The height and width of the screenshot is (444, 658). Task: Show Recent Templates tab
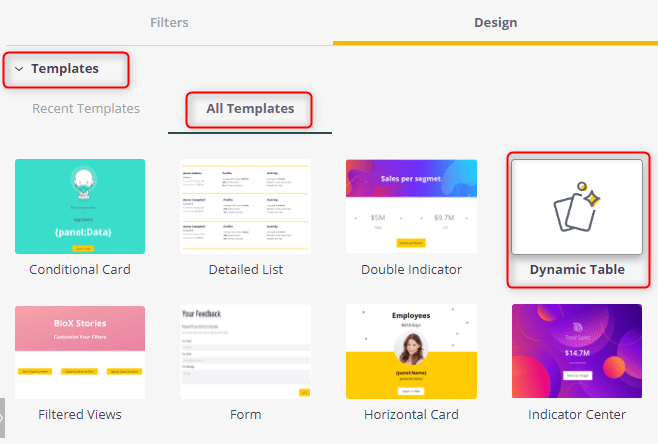(86, 109)
